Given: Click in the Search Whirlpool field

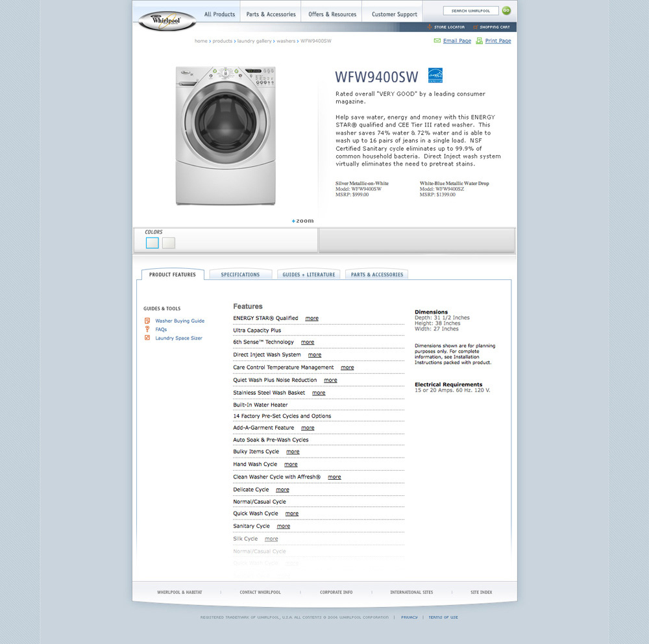Looking at the screenshot, I should coord(471,11).
